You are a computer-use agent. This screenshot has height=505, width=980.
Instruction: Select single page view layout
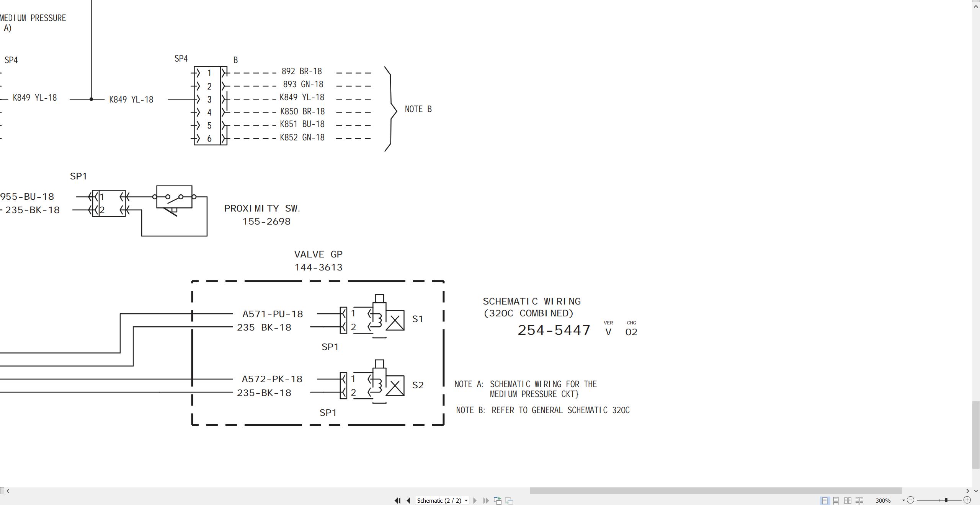coord(825,500)
